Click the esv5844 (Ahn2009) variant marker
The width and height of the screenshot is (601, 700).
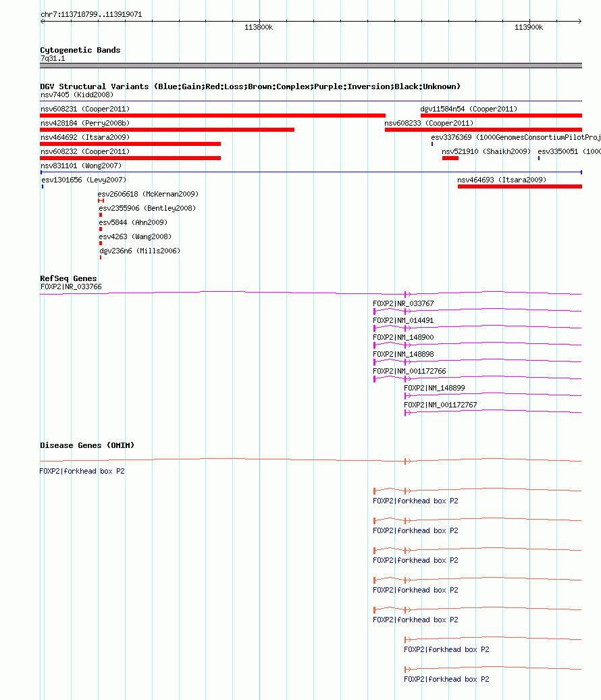(101, 230)
